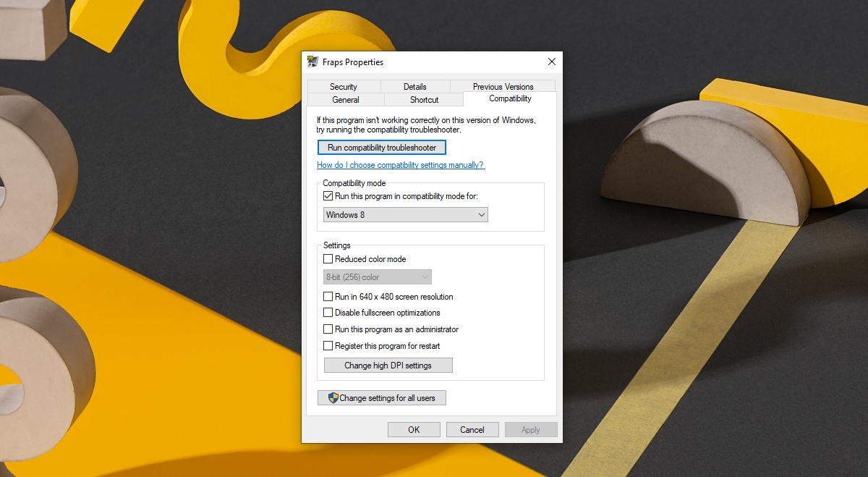This screenshot has width=868, height=477.
Task: Close the Fraps Properties dialog
Action: [552, 62]
